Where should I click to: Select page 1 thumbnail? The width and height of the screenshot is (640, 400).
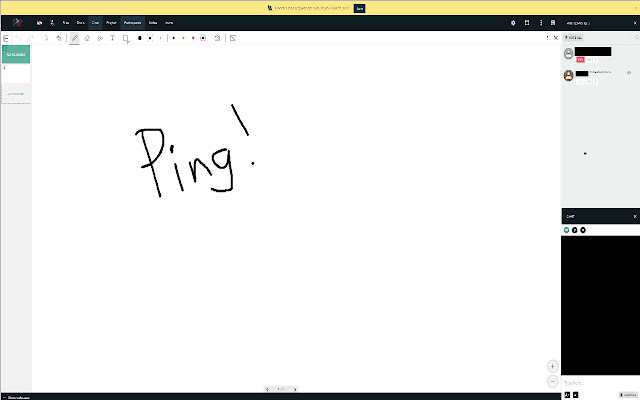pos(16,54)
